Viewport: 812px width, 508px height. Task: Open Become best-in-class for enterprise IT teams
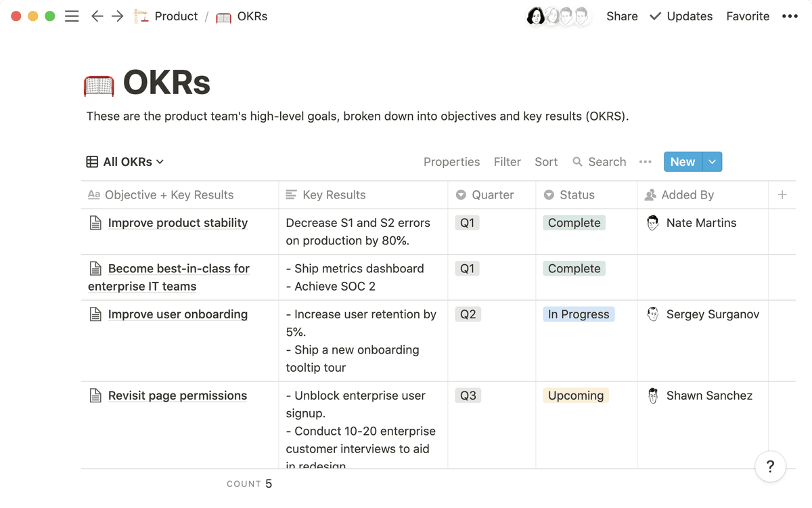pyautogui.click(x=169, y=278)
